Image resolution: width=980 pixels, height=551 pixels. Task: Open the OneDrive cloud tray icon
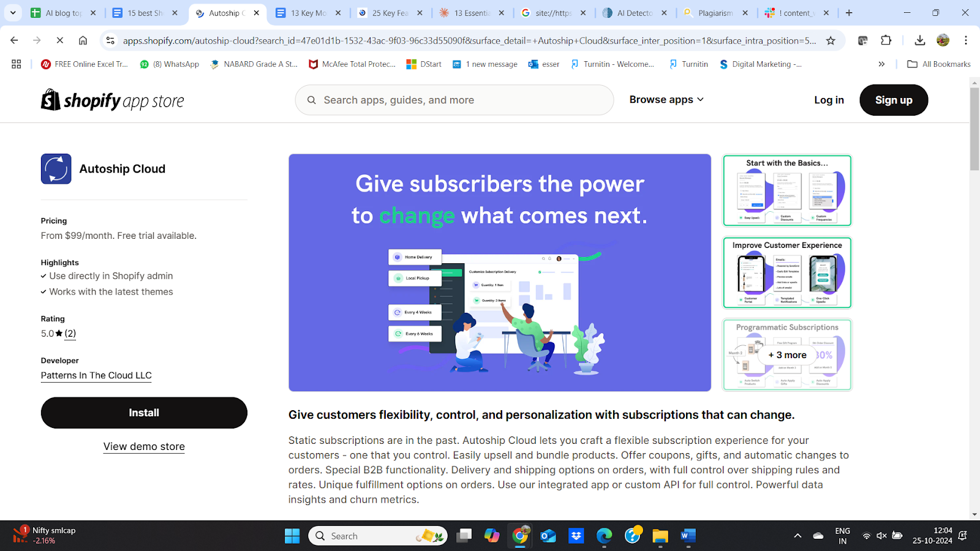(818, 536)
